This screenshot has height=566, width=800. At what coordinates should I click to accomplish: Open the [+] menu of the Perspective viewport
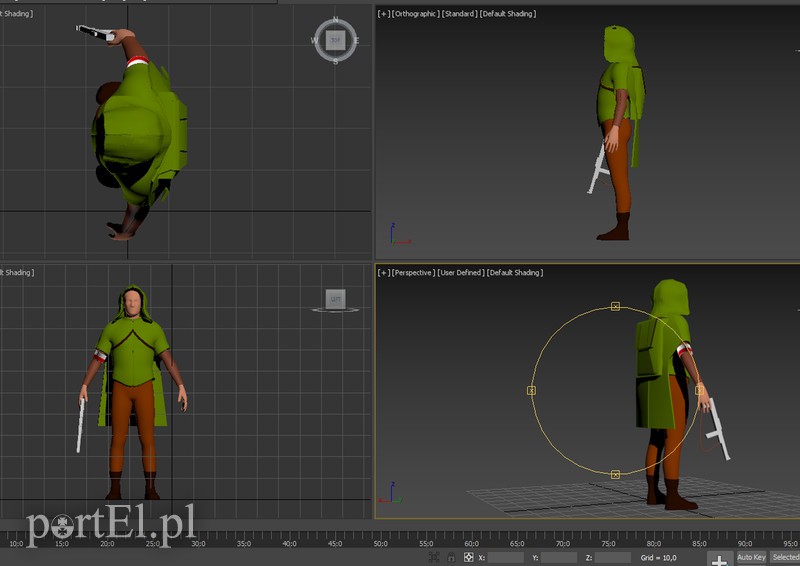tap(383, 272)
